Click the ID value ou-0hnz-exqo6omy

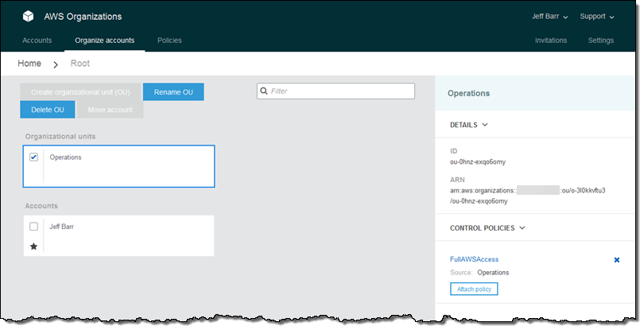[478, 162]
